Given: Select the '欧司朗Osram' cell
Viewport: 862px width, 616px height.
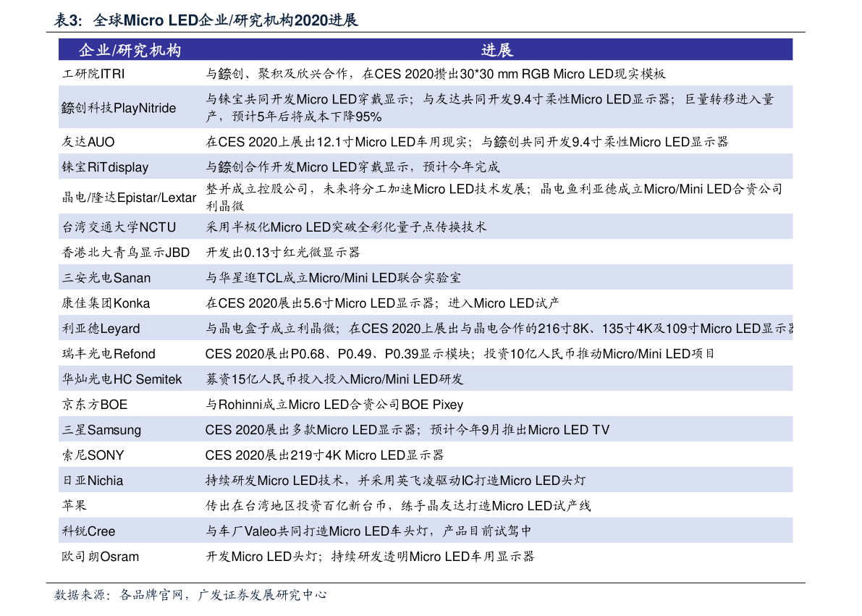Looking at the screenshot, I should 100,557.
